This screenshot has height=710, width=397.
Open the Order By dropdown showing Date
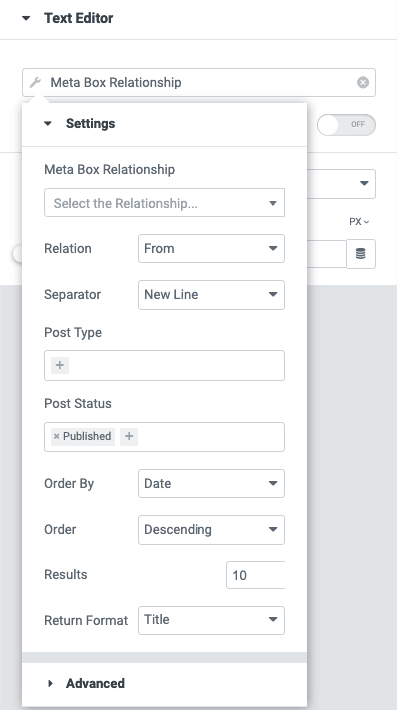click(211, 484)
